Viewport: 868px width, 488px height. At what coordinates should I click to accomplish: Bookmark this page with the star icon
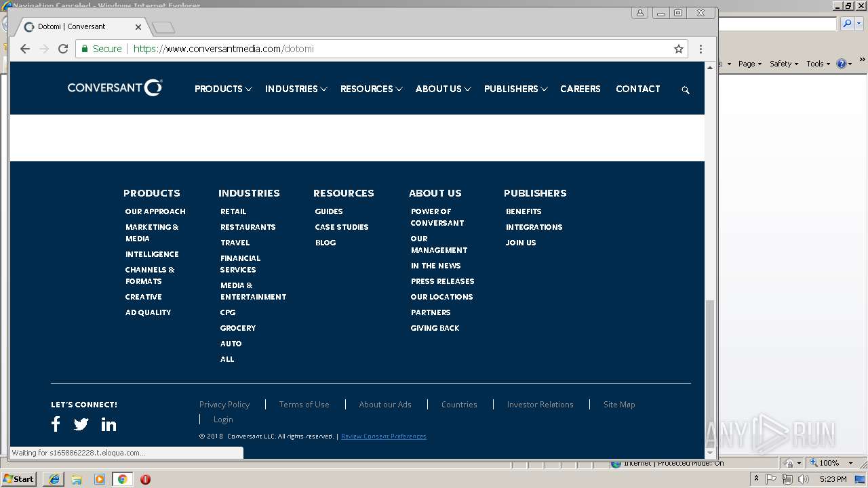(x=679, y=49)
